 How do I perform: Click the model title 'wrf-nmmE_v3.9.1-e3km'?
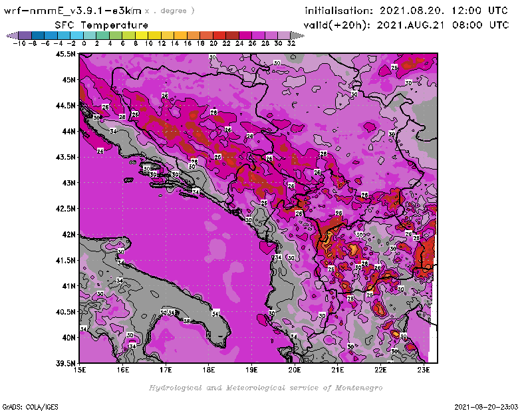pos(72,11)
